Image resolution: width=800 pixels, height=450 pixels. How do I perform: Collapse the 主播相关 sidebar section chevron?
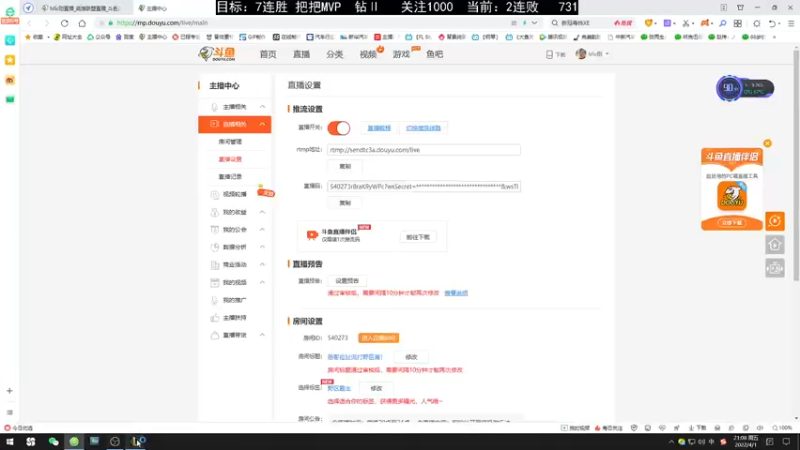[262, 107]
